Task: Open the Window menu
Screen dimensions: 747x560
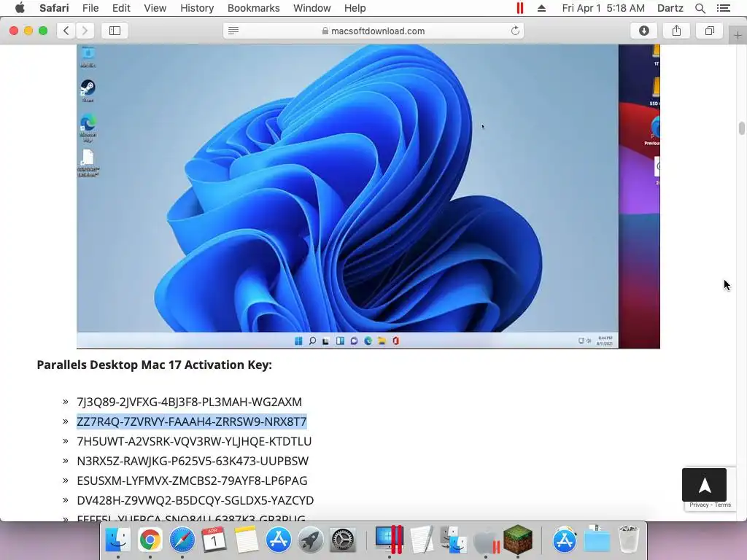Action: point(311,8)
